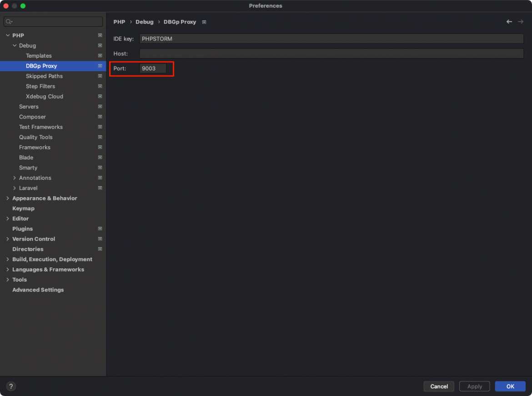Viewport: 532px width, 396px height.
Task: Open help with the question mark button
Action: point(11,386)
